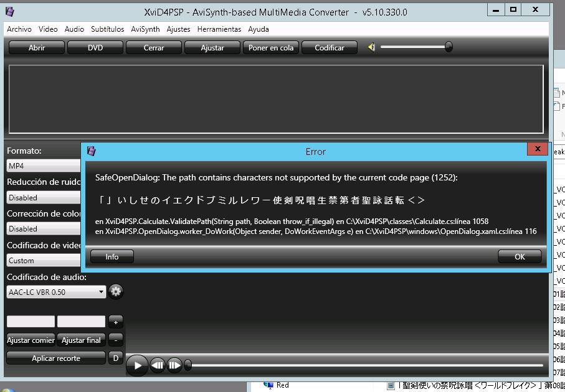565x392 pixels.
Task: Click the second trim end input field
Action: [81, 322]
